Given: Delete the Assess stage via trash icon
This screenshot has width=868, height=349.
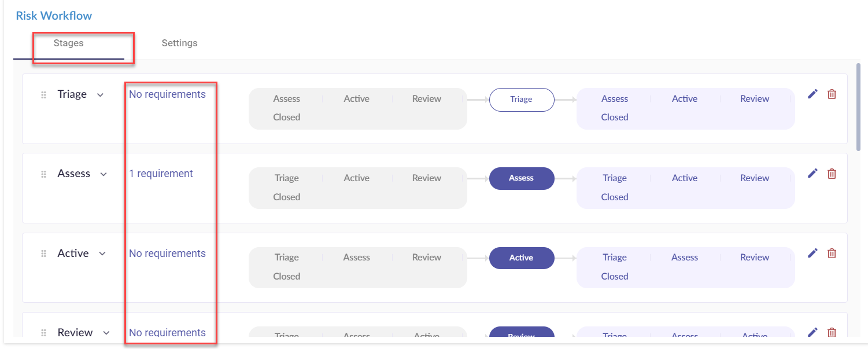Looking at the screenshot, I should pyautogui.click(x=832, y=173).
